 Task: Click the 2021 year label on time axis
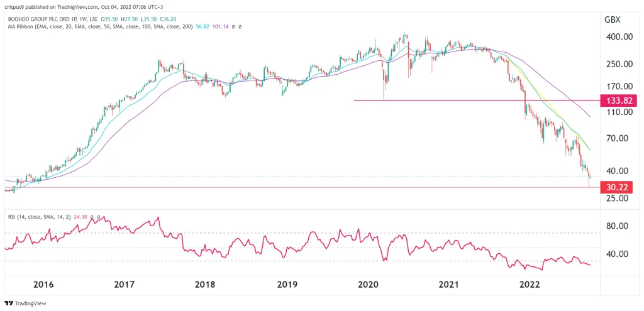(448, 285)
